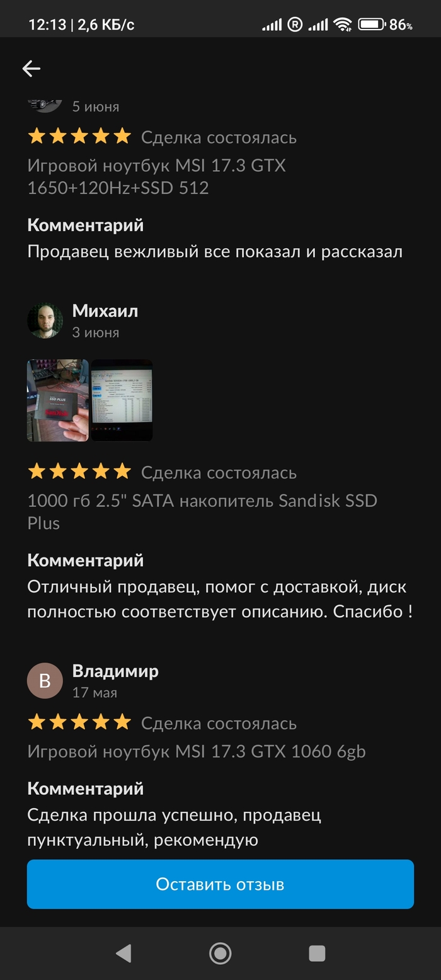
Task: Tap the back arrow icon
Action: click(31, 69)
